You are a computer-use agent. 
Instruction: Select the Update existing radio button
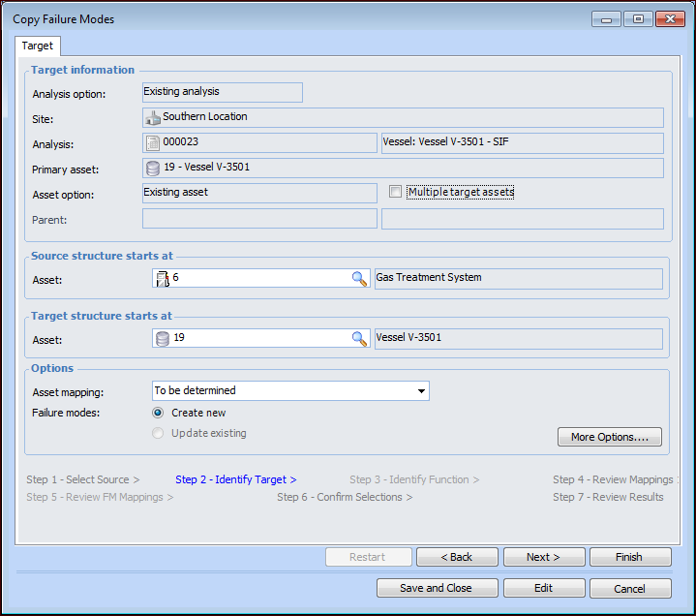click(159, 433)
